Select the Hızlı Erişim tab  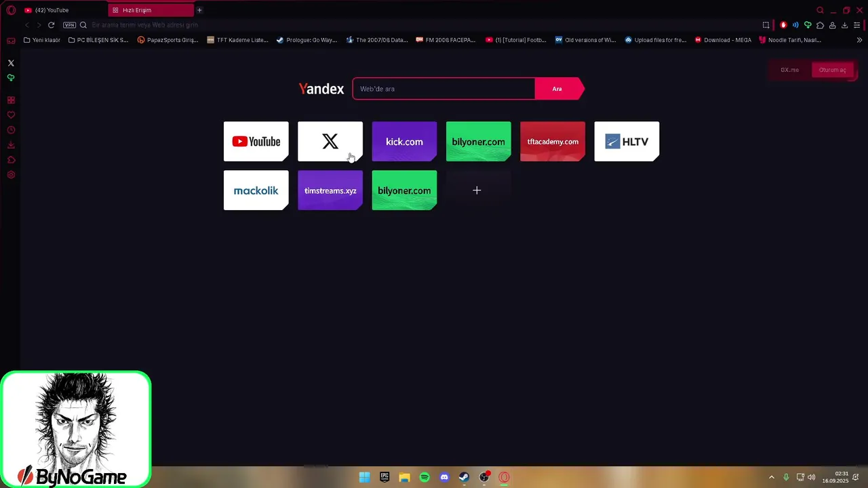click(151, 10)
